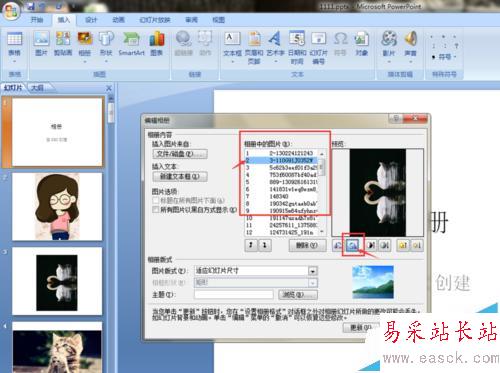Select slide 2 cartoon girl thumbnail
This screenshot has width=500, height=373.
coord(57,206)
